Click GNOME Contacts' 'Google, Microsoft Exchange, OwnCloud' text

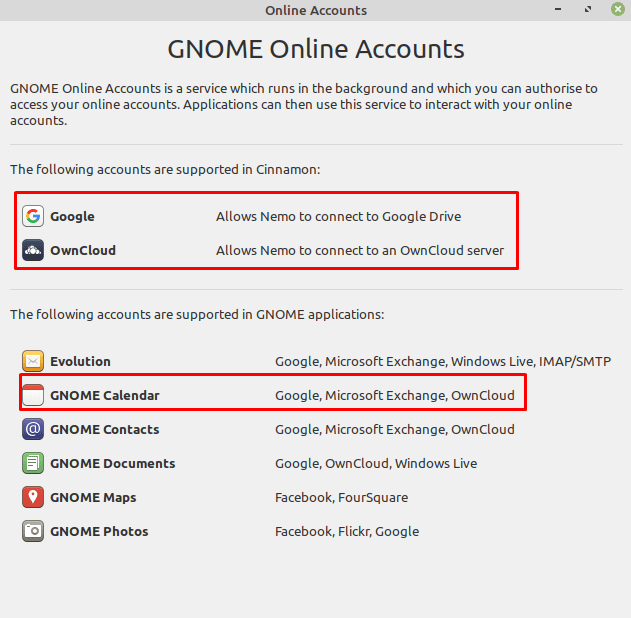coord(395,429)
